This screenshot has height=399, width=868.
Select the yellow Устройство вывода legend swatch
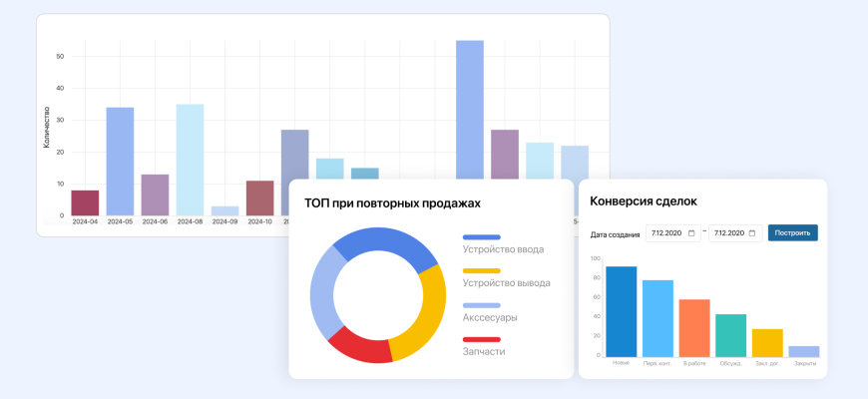[481, 271]
